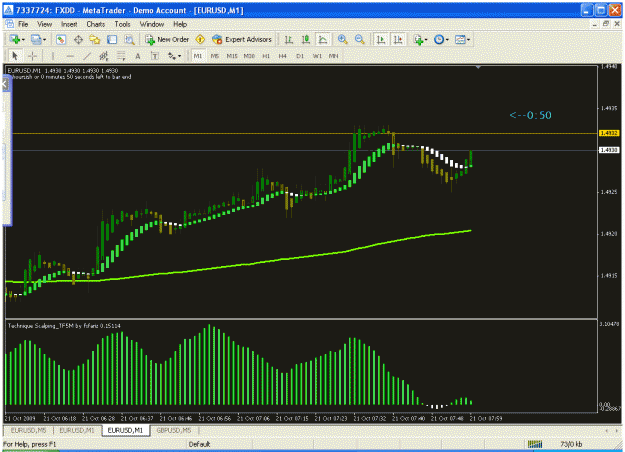
Task: Open the Profiles toolbar button
Action: point(36,39)
